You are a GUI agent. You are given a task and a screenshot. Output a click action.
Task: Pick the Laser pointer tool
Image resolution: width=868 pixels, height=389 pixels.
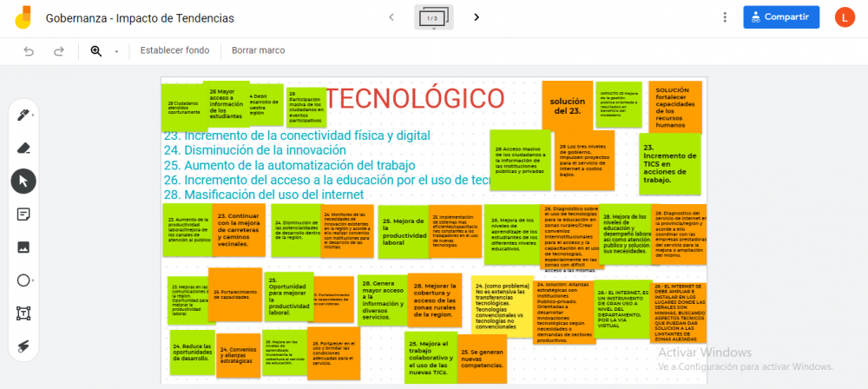coord(23,346)
